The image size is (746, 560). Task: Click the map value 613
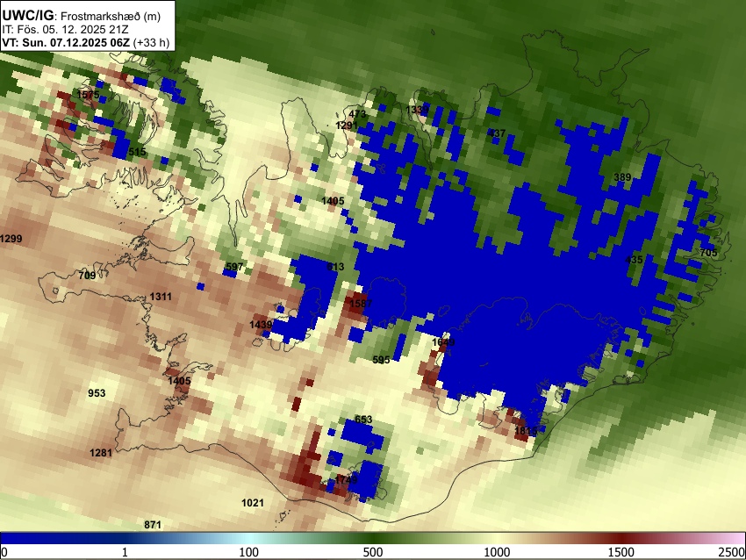tap(335, 267)
